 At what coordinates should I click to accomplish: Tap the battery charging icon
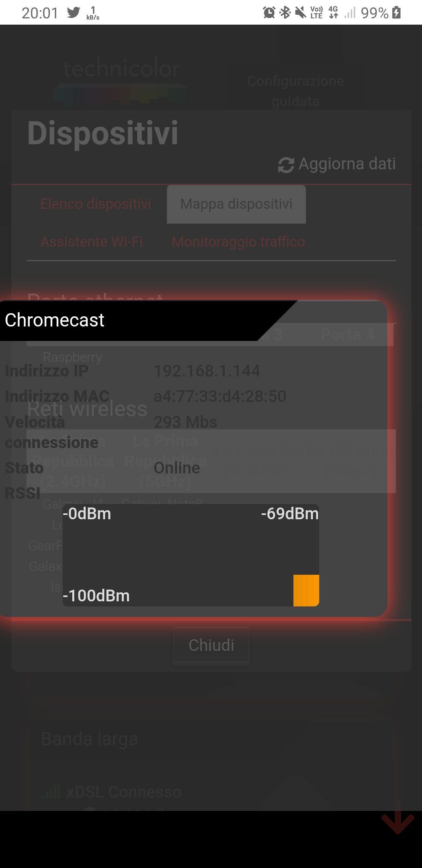(x=395, y=13)
